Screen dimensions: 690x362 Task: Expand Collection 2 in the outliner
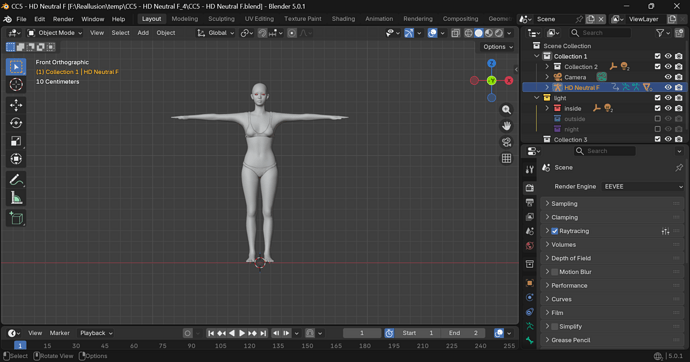point(547,66)
